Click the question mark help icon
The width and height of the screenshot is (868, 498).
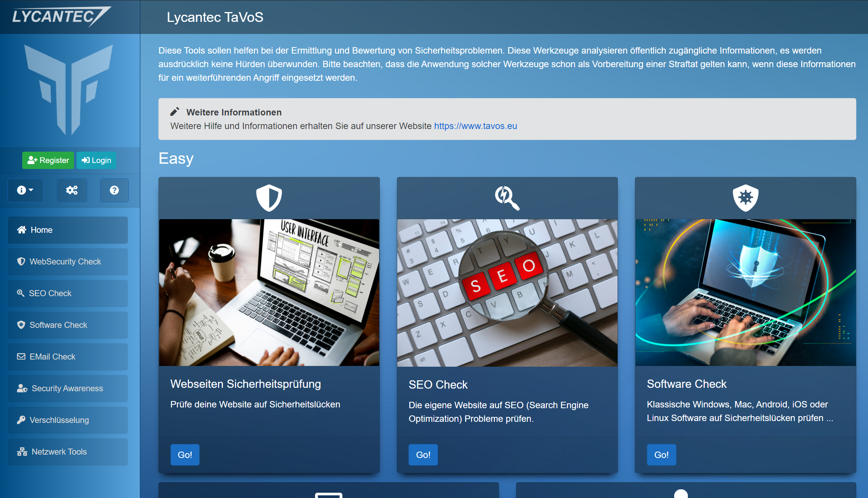(x=114, y=190)
